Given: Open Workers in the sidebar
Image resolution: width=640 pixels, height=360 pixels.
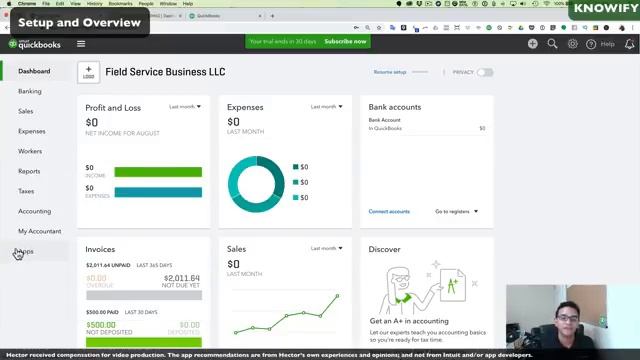Looking at the screenshot, I should pyautogui.click(x=30, y=151).
